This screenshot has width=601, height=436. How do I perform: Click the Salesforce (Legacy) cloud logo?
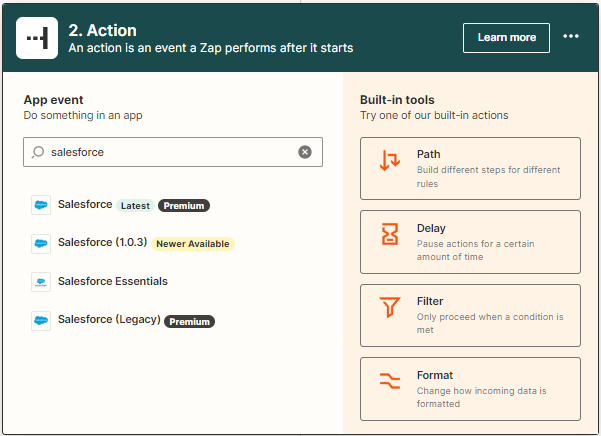[x=41, y=320]
